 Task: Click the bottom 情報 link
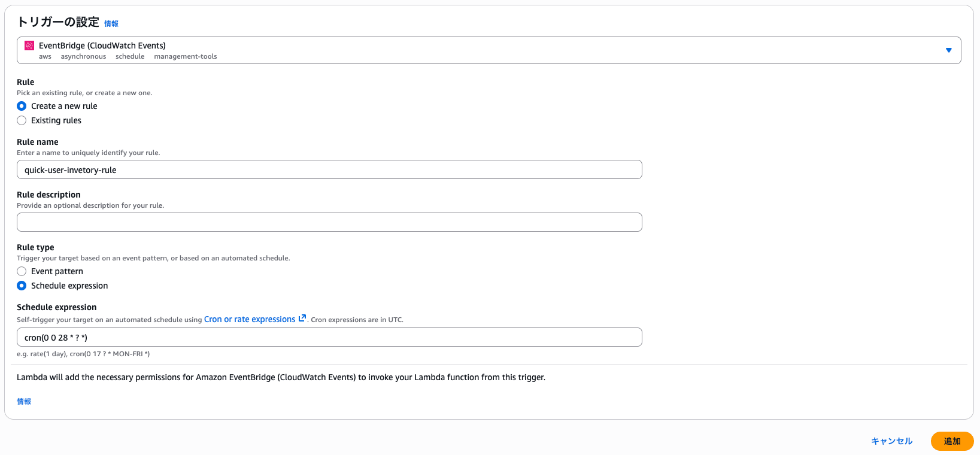[24, 402]
